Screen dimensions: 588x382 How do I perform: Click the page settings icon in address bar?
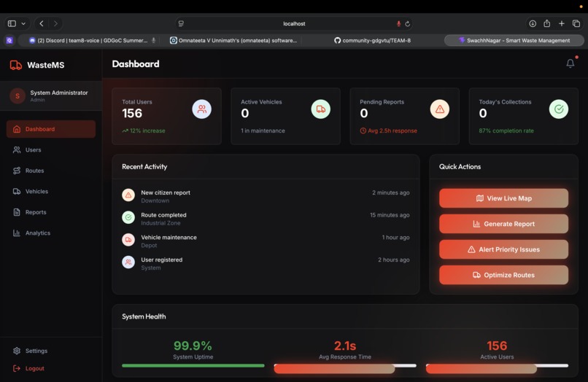[181, 23]
